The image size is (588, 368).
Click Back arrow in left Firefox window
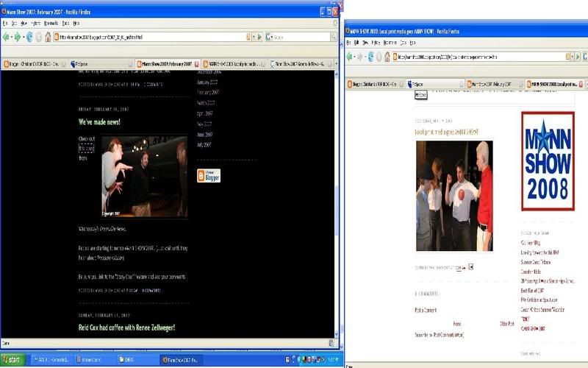pos(6,37)
